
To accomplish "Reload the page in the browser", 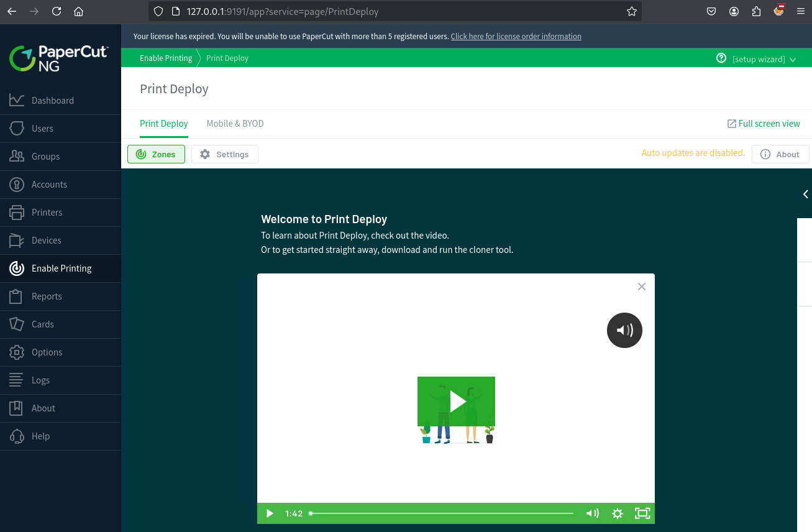I will 57,11.
